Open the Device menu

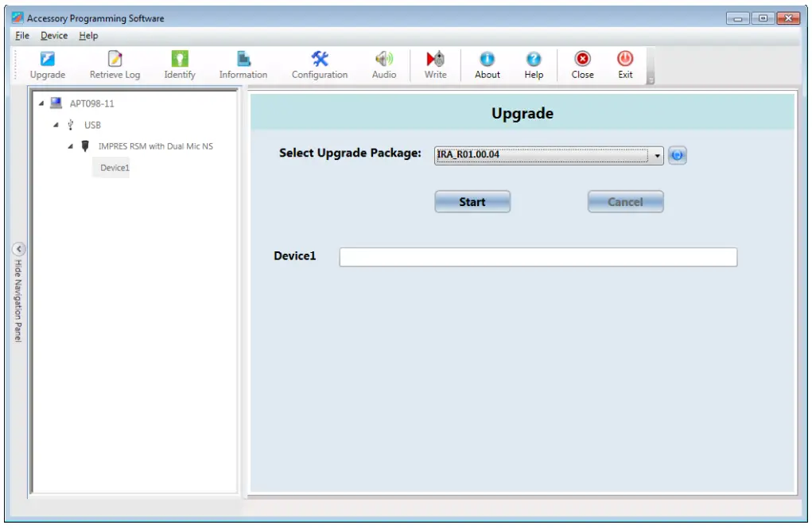pos(53,35)
